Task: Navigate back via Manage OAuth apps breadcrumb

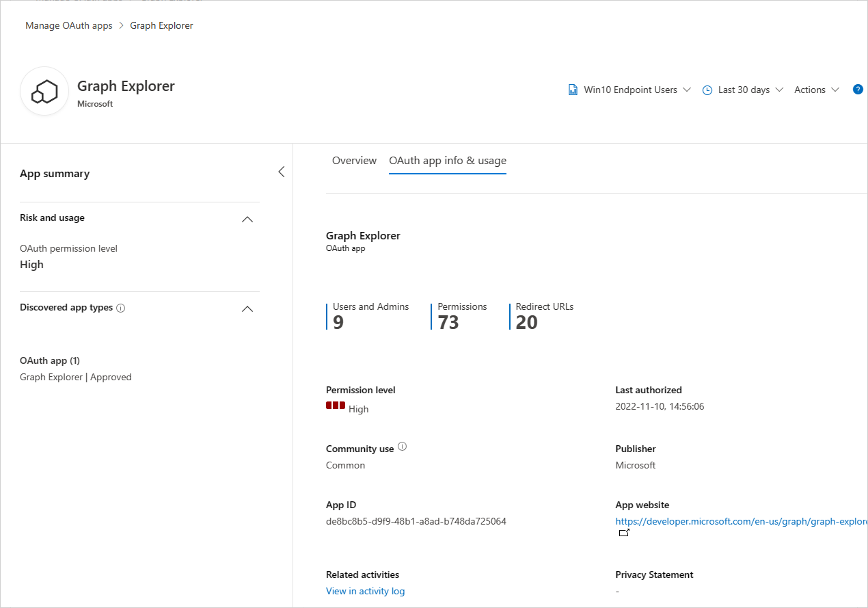Action: (68, 25)
